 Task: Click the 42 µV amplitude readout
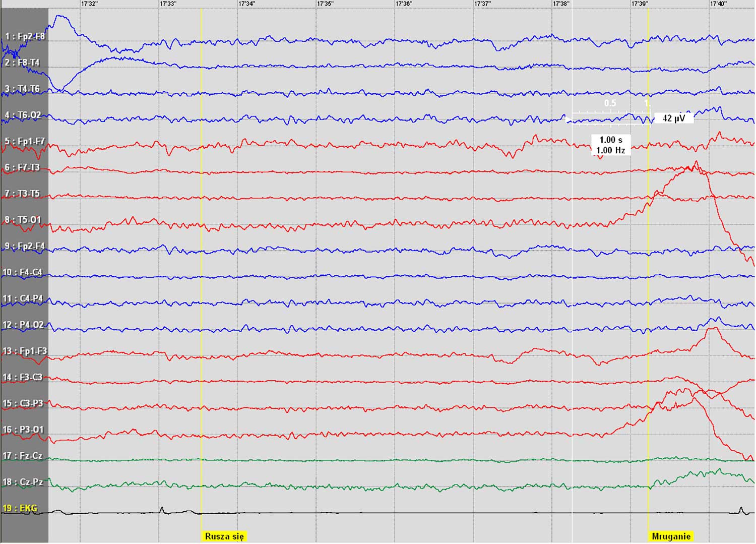(673, 118)
